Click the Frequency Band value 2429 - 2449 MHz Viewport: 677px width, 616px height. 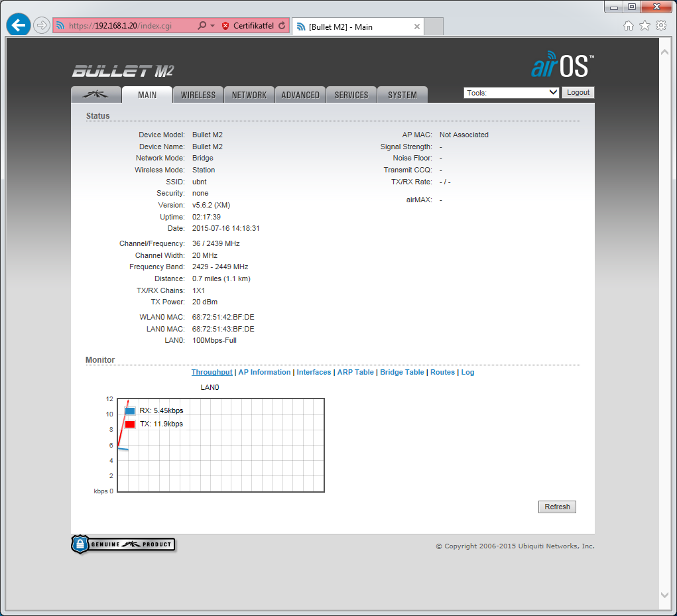click(220, 267)
